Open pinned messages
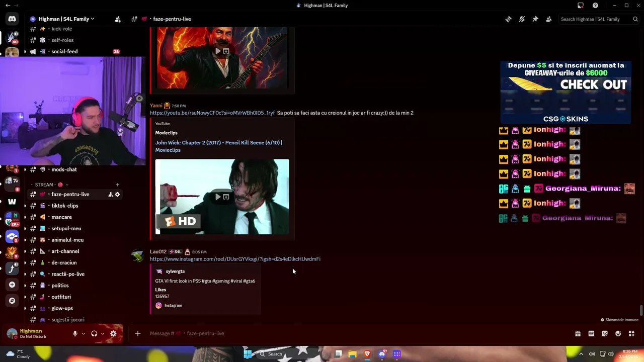The image size is (644, 362). pos(535,19)
